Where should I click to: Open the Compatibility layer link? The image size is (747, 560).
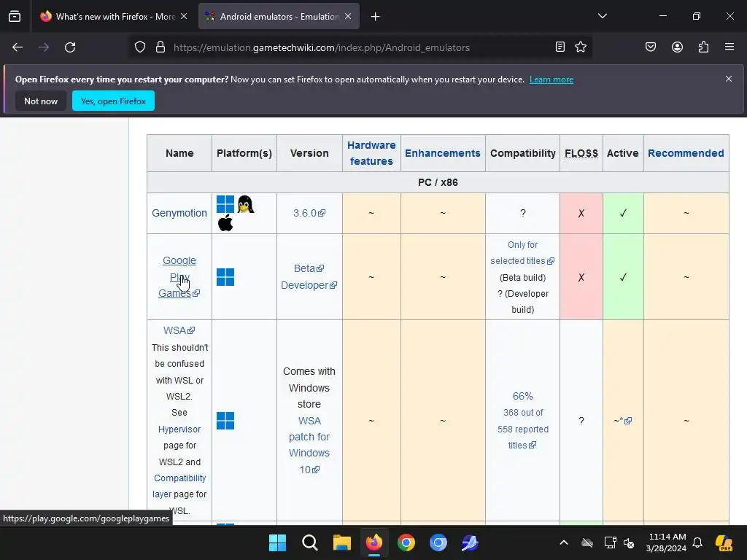pos(179,486)
